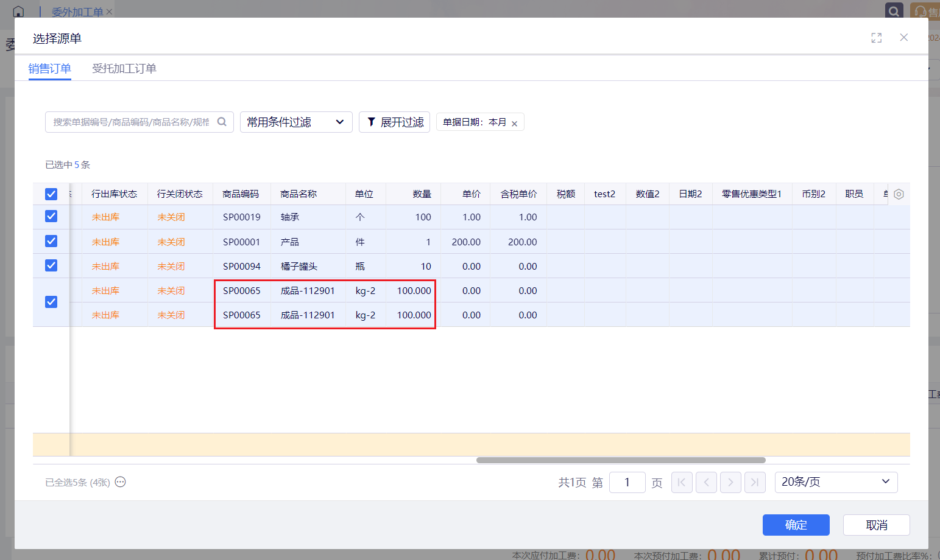Go to next page of results
This screenshot has height=560, width=940.
pos(730,483)
